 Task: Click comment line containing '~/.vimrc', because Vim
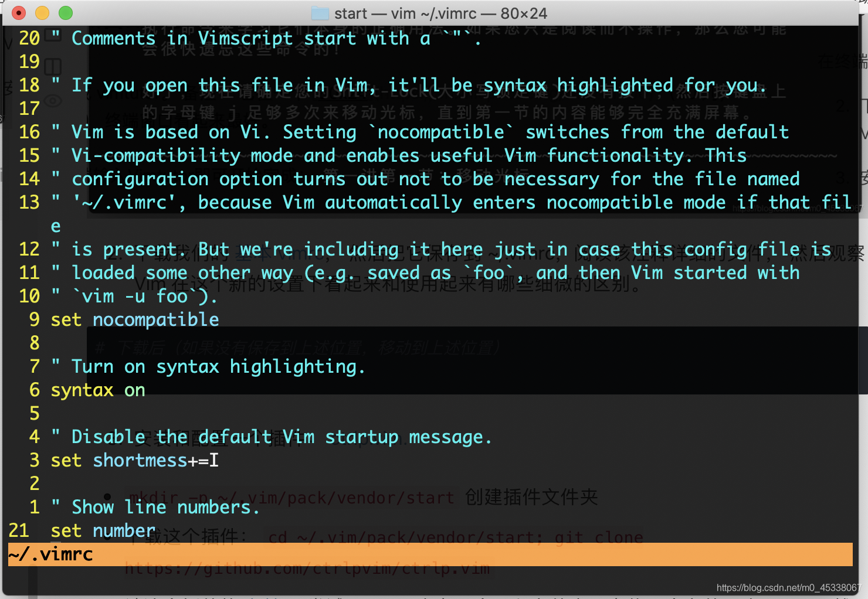(x=452, y=202)
